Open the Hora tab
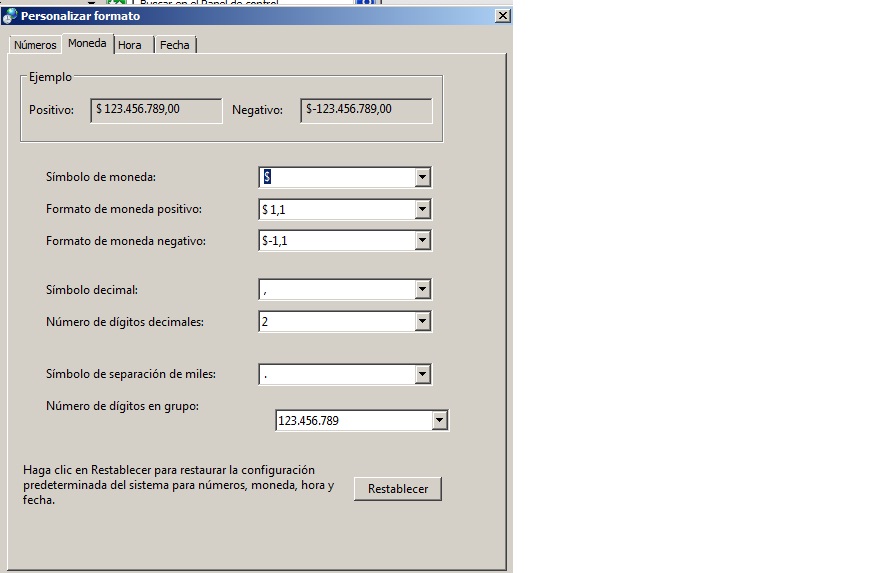 130,45
